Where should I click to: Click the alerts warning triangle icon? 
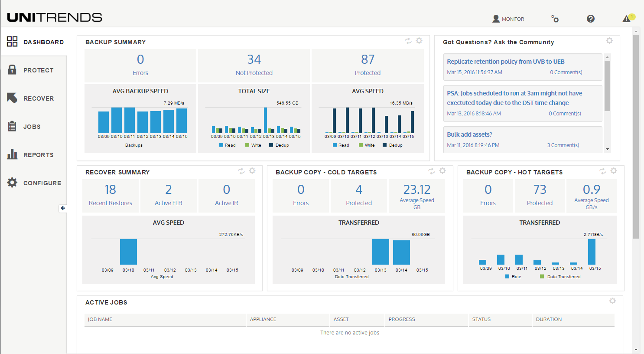pos(627,19)
